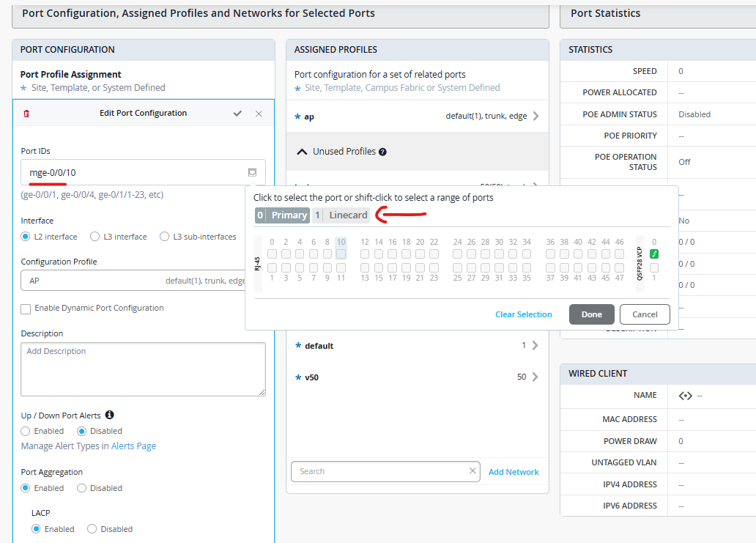Select RJ-45 port 12 box
Viewport: 756px width, 543px height.
pos(365,254)
